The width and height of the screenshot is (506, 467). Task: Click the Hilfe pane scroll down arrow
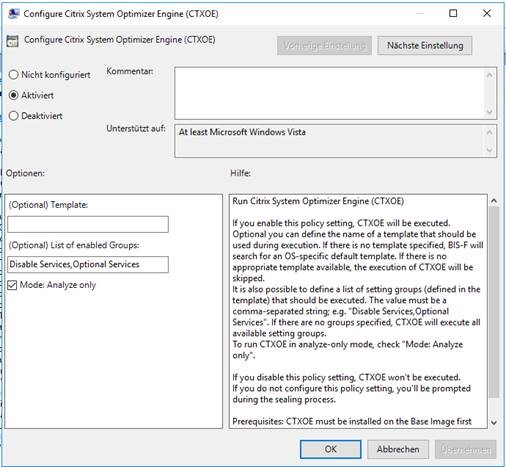494,422
